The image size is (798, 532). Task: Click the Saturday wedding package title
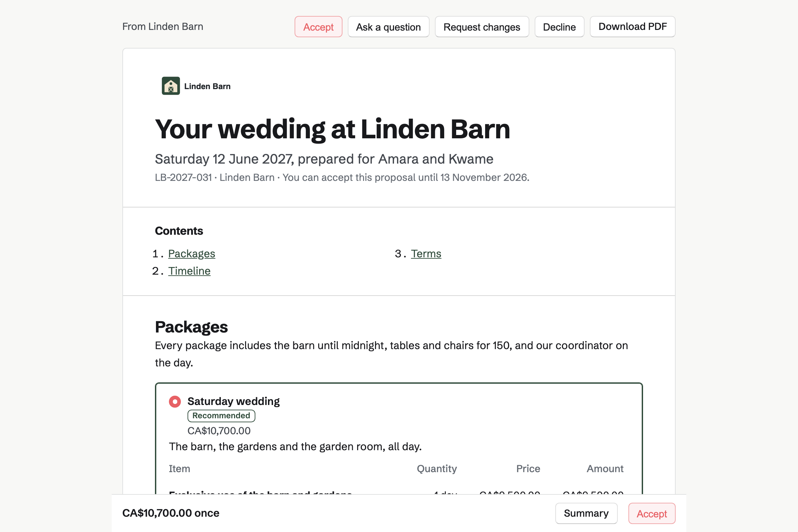(233, 401)
